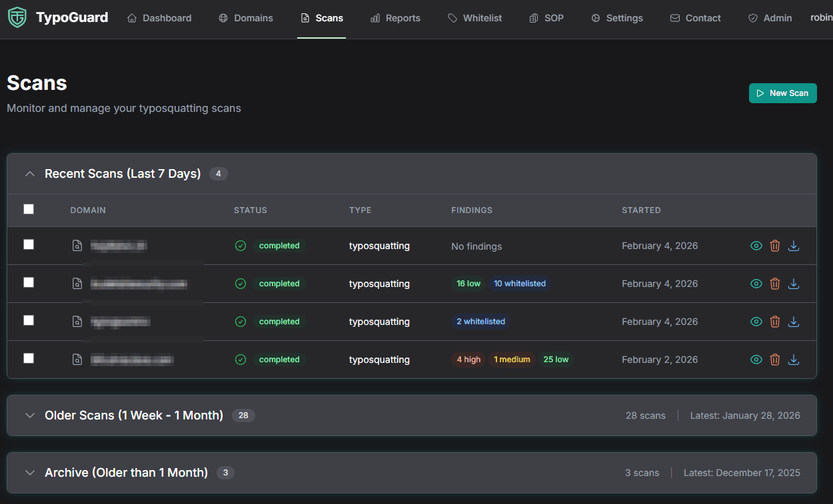Click the eye icon for 2 whitelisted scan

point(756,322)
